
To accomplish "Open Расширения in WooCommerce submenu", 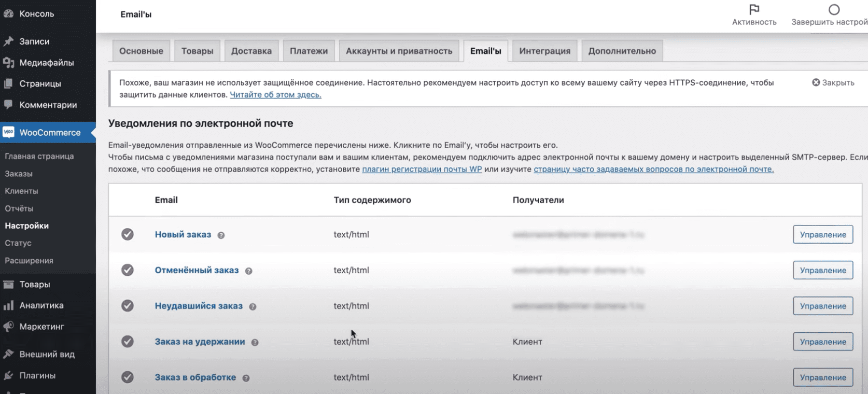I will (x=29, y=260).
